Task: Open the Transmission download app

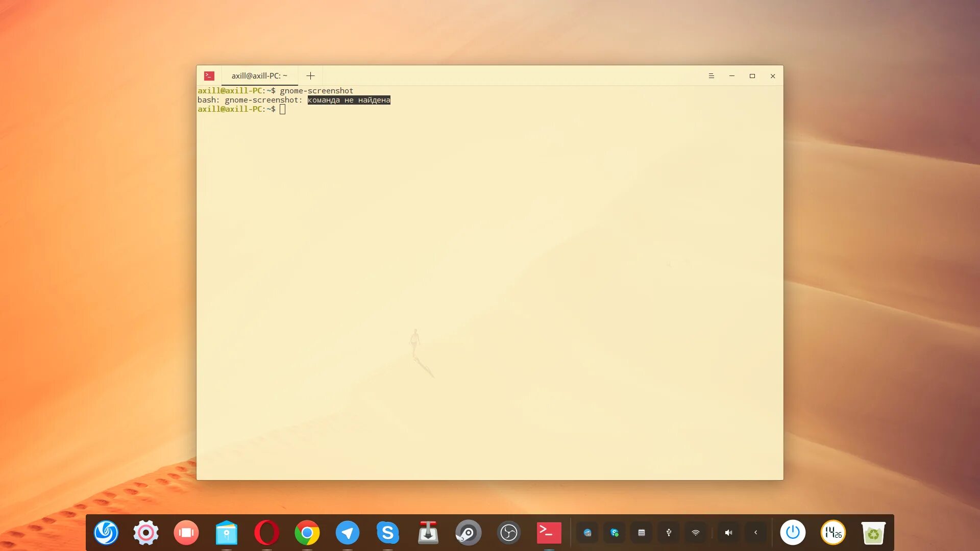Action: point(428,533)
